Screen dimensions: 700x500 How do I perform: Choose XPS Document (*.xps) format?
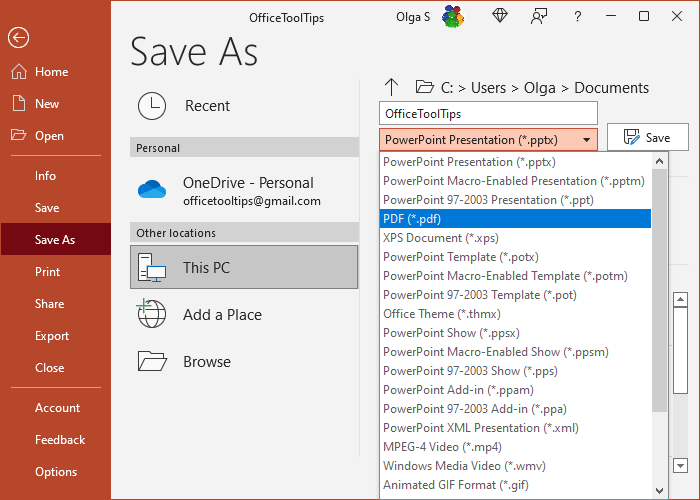515,238
